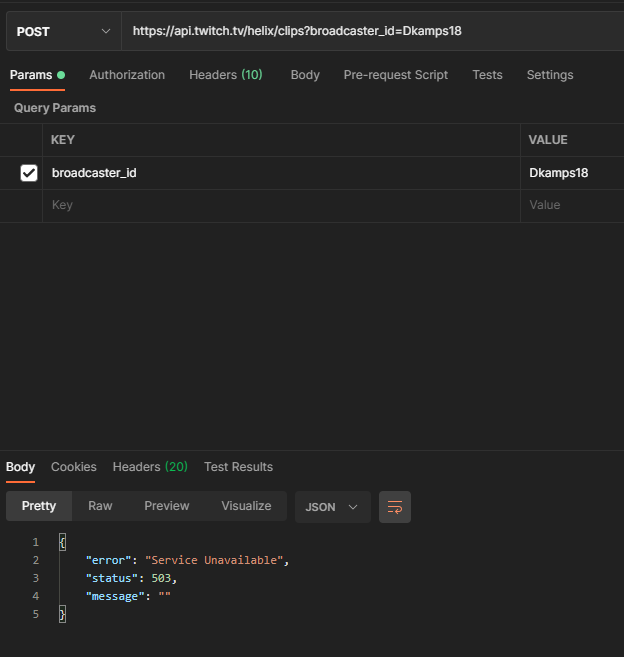The height and width of the screenshot is (657, 624).
Task: Click the closing brace on line 5
Action: 62,614
